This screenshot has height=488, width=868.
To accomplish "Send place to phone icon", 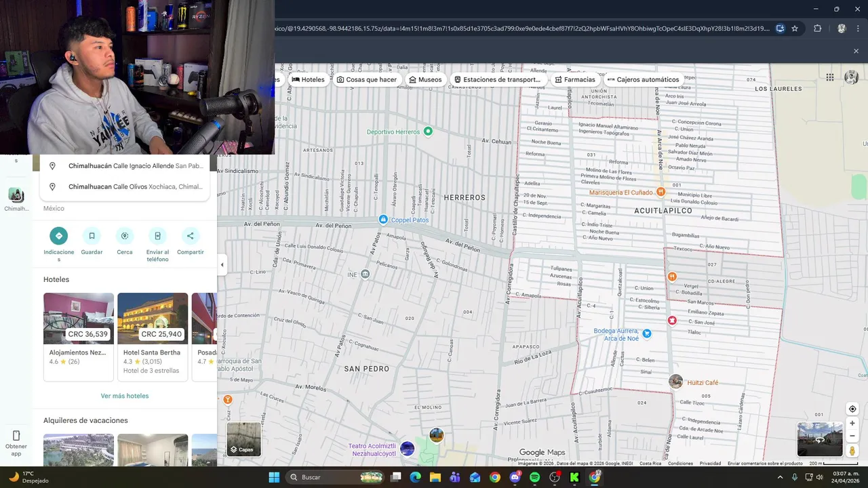I will (157, 236).
